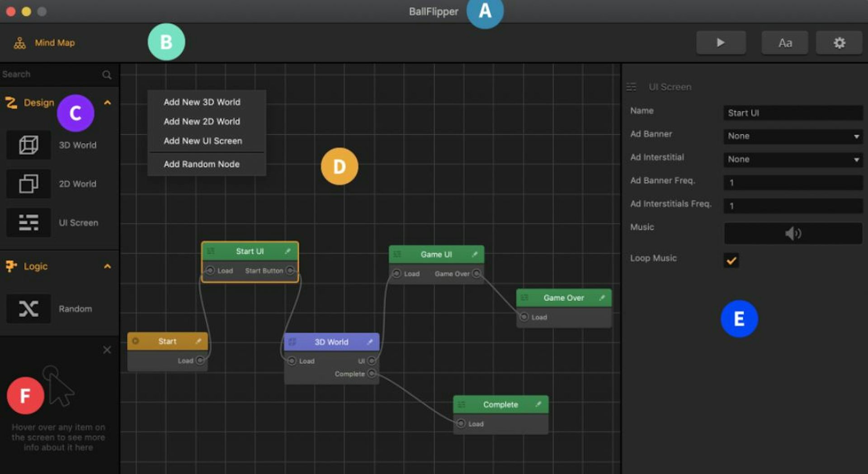Click the search magnifier icon
868x474 pixels.
click(x=107, y=75)
